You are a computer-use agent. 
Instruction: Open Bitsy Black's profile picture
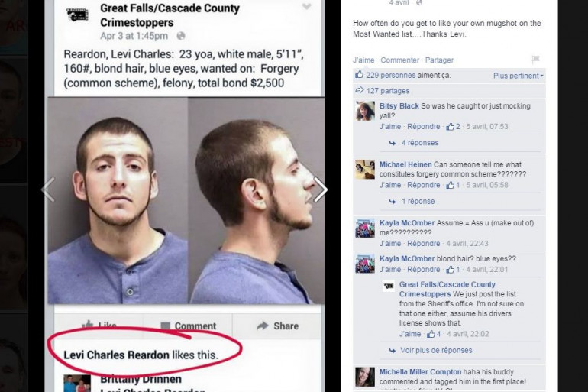(x=365, y=111)
